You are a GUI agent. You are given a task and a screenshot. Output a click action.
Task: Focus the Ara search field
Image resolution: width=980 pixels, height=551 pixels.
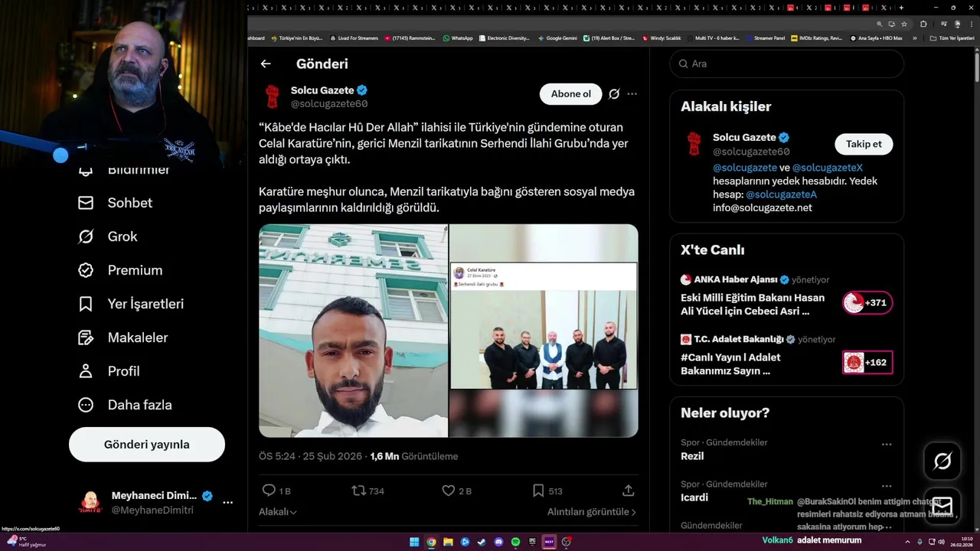(786, 64)
